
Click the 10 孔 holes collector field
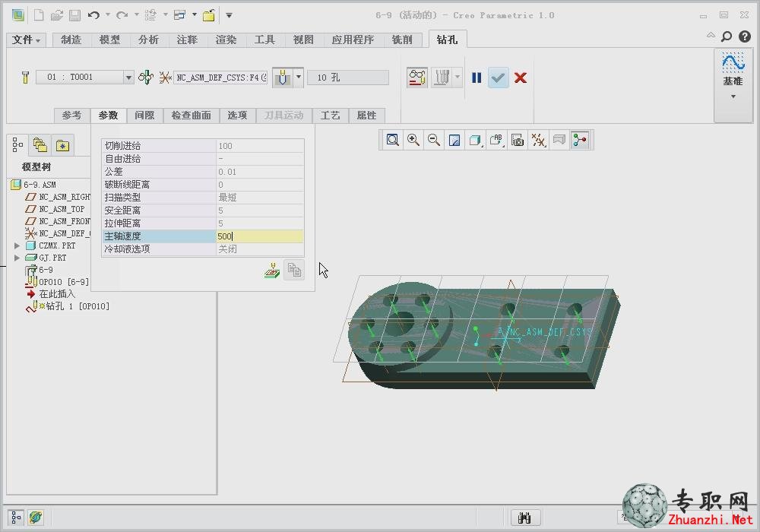click(x=348, y=78)
